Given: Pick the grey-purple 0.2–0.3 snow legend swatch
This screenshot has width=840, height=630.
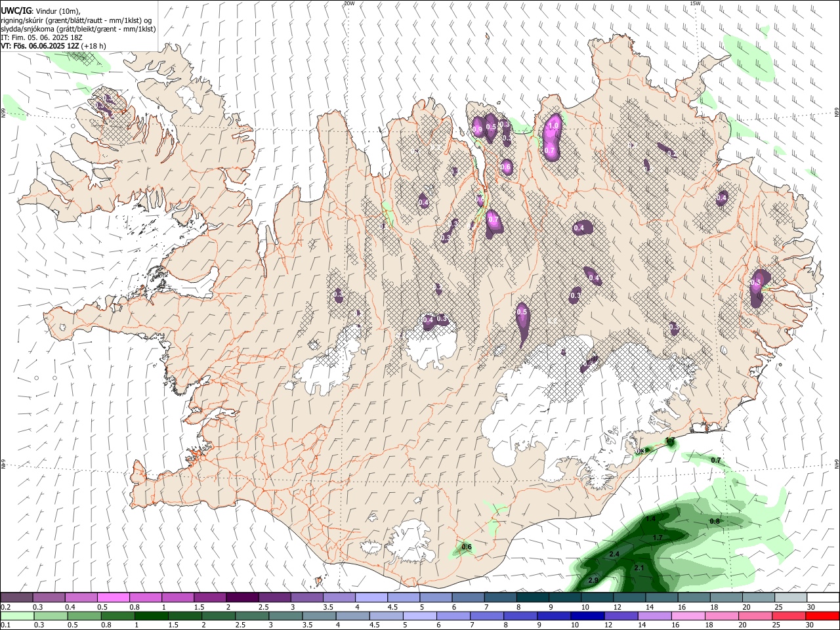Looking at the screenshot, I should click(16, 598).
